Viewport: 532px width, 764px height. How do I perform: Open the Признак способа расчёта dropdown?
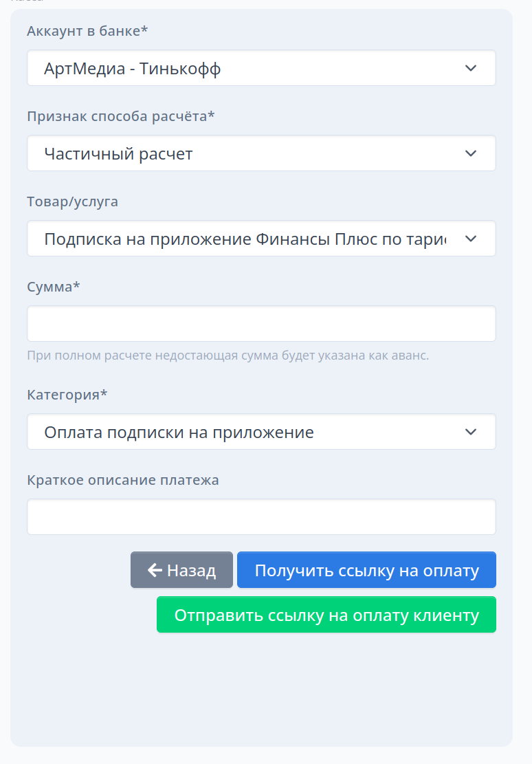261,153
